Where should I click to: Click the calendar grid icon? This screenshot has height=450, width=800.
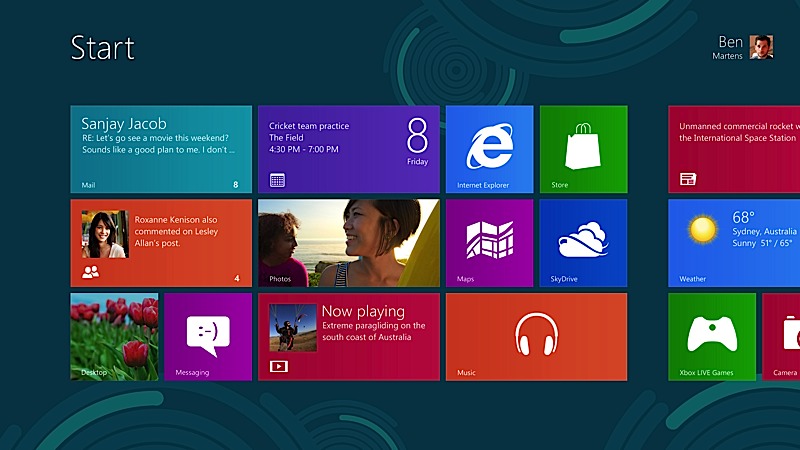278,180
